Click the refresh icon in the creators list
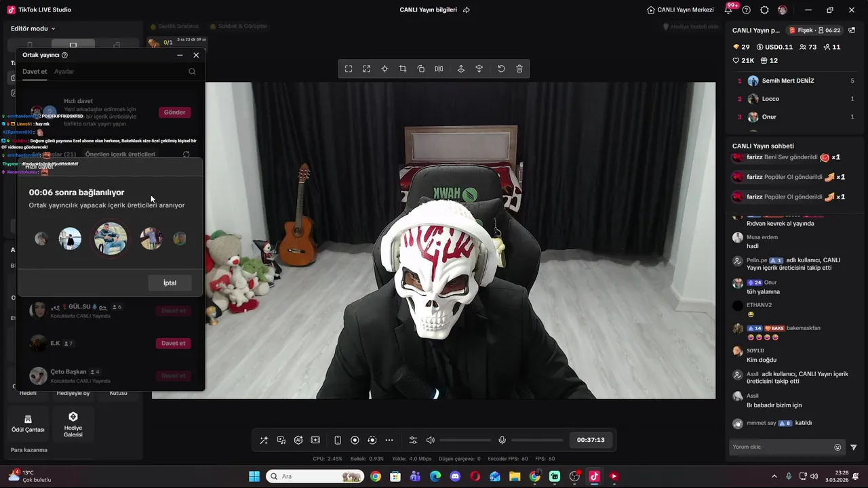868x488 pixels. click(x=186, y=155)
